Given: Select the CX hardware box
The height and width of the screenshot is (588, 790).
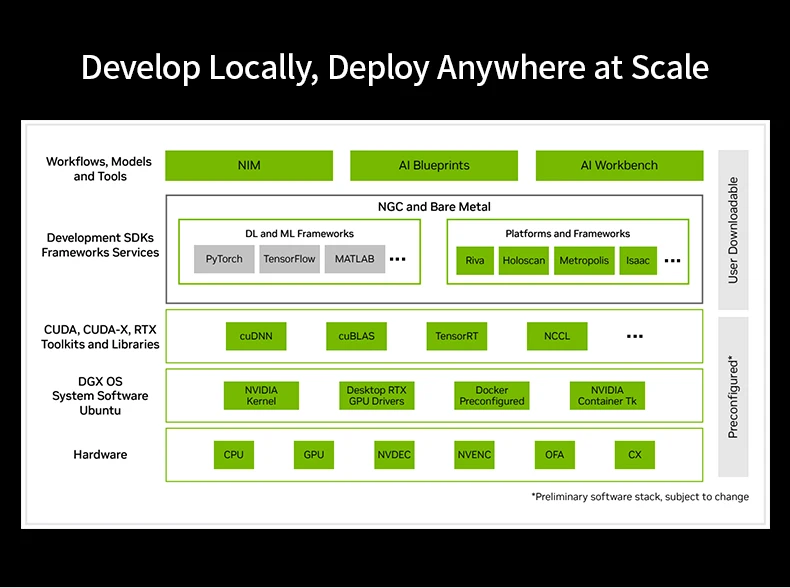Looking at the screenshot, I should tap(635, 455).
